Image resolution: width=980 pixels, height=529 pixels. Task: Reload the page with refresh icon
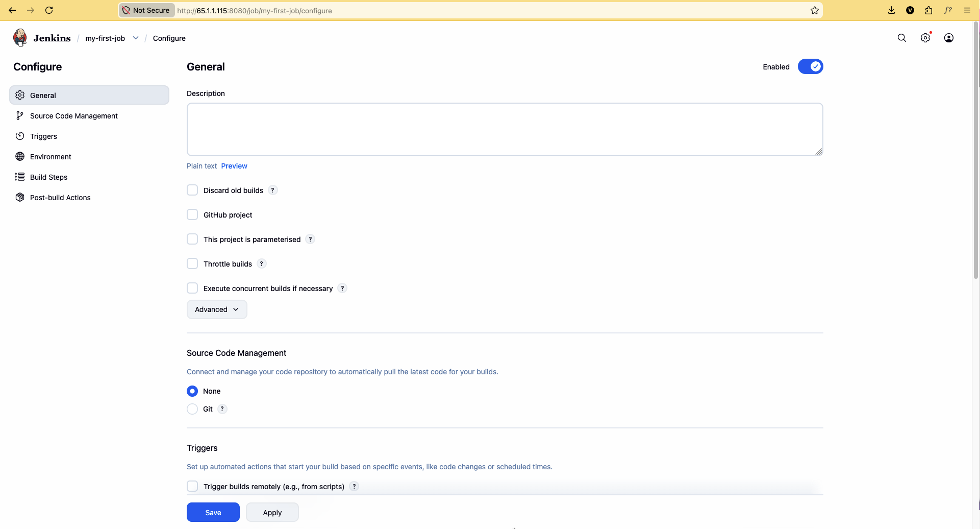coord(49,10)
